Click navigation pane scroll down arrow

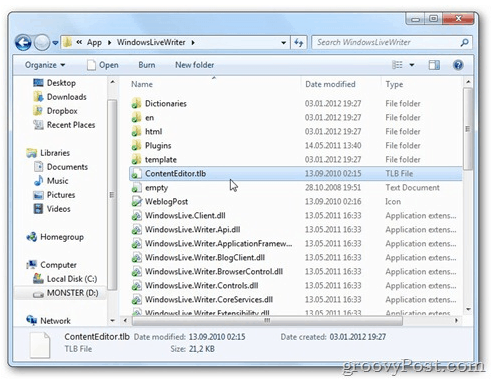click(112, 320)
